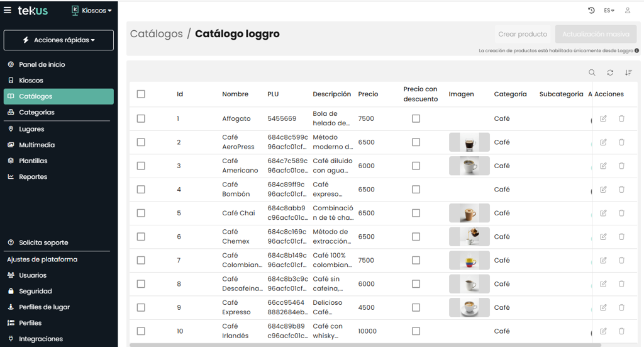
Task: Go to Categorías in the sidebar
Action: [x=36, y=112]
